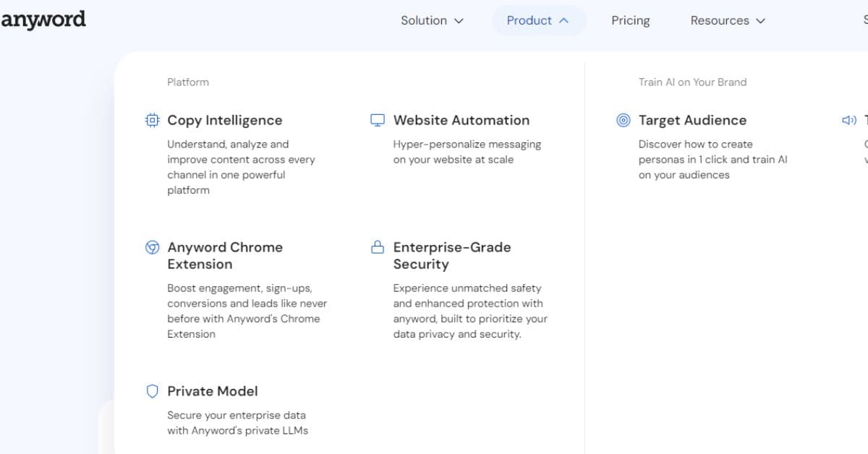Viewport: 868px width, 454px height.
Task: Expand the Solution dropdown menu
Action: (432, 20)
